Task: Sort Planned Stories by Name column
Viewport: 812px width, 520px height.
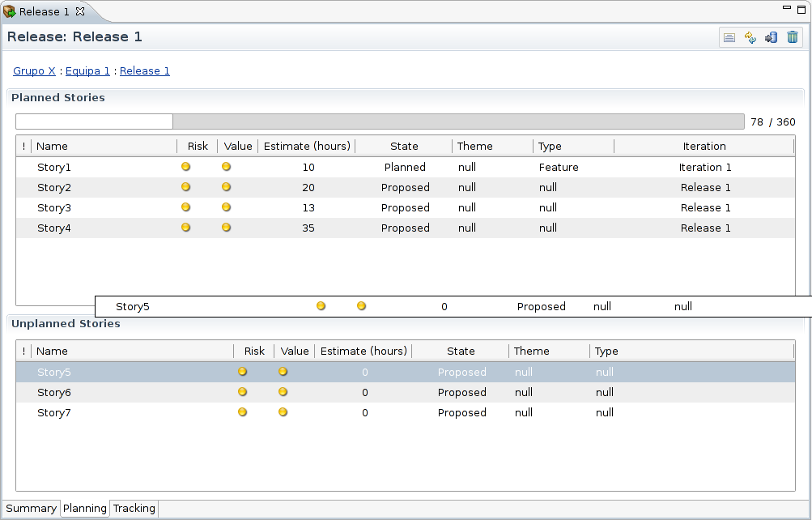Action: [x=104, y=146]
